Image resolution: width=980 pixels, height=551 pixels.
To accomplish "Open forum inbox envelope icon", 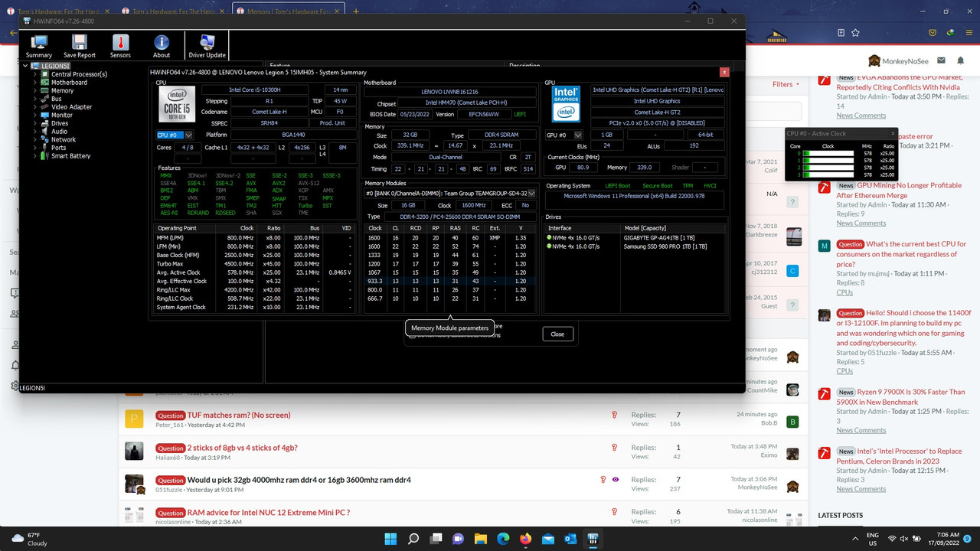I will coord(940,60).
